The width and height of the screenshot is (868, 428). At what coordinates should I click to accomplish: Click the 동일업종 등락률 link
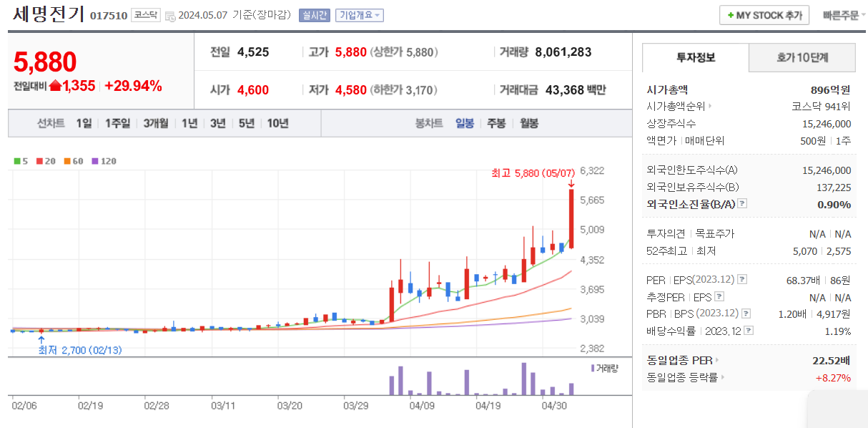683,377
